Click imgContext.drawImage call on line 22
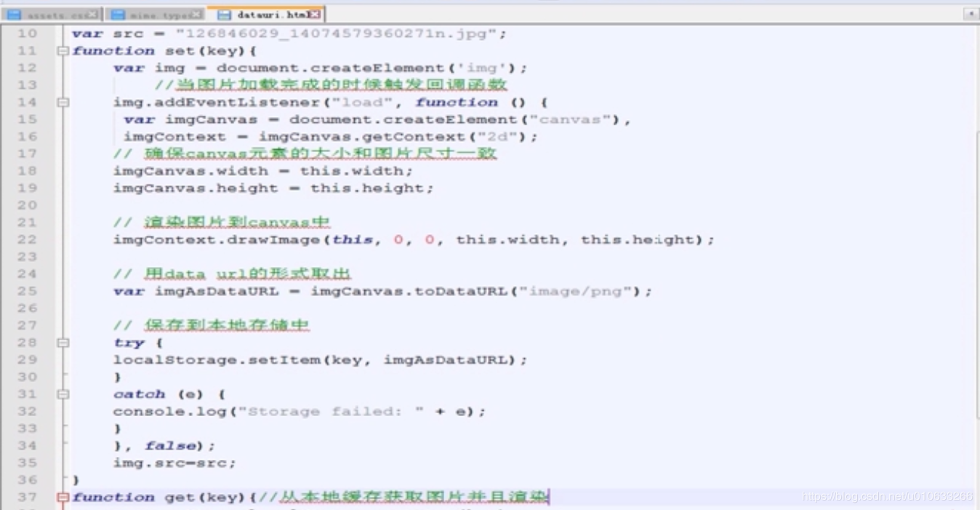The image size is (980, 510). pyautogui.click(x=414, y=240)
